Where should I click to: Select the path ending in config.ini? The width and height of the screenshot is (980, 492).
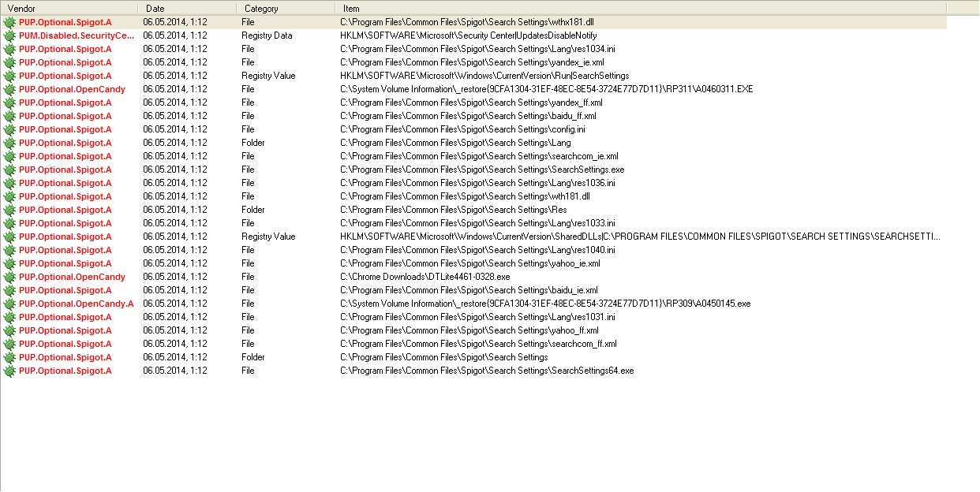click(462, 129)
